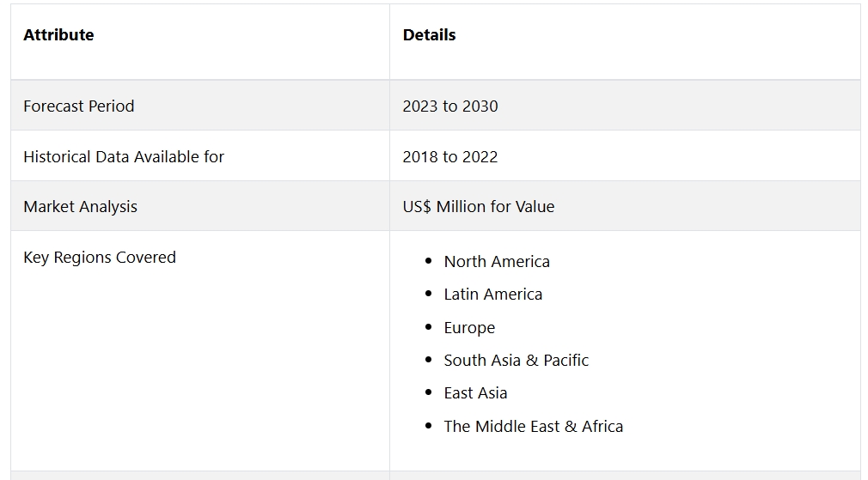Click the bullet beside North America

pyautogui.click(x=429, y=261)
